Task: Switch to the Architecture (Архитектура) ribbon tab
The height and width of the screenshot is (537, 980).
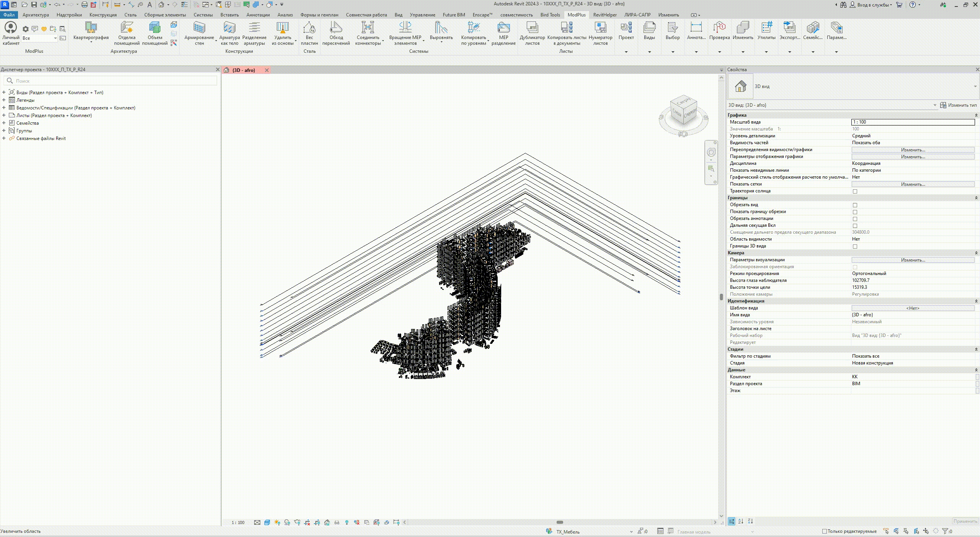Action: pos(36,15)
